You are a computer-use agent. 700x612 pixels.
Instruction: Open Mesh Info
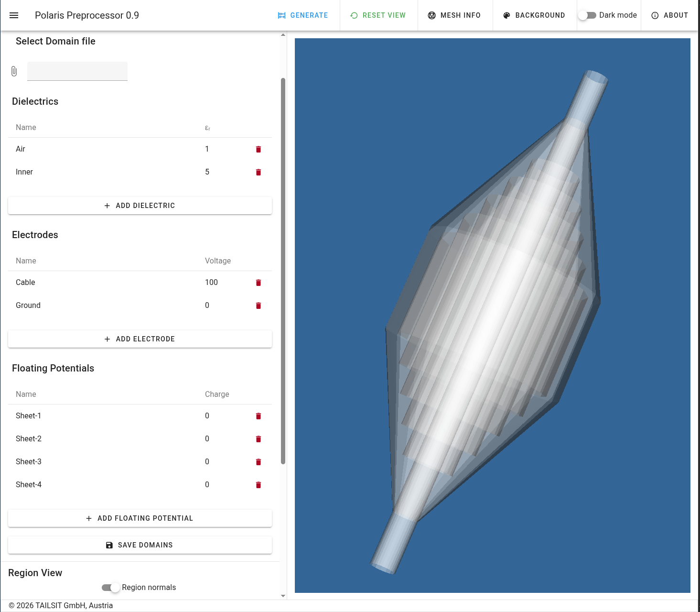coord(454,15)
